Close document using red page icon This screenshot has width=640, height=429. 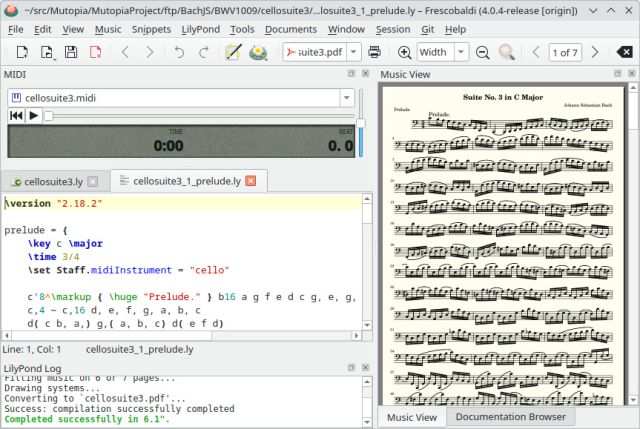96,52
